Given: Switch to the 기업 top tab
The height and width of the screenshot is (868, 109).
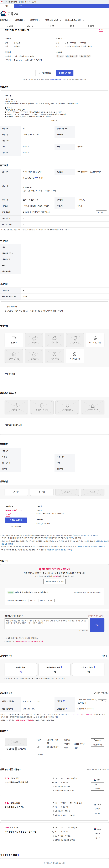Looking at the screenshot, I should point(20,6).
